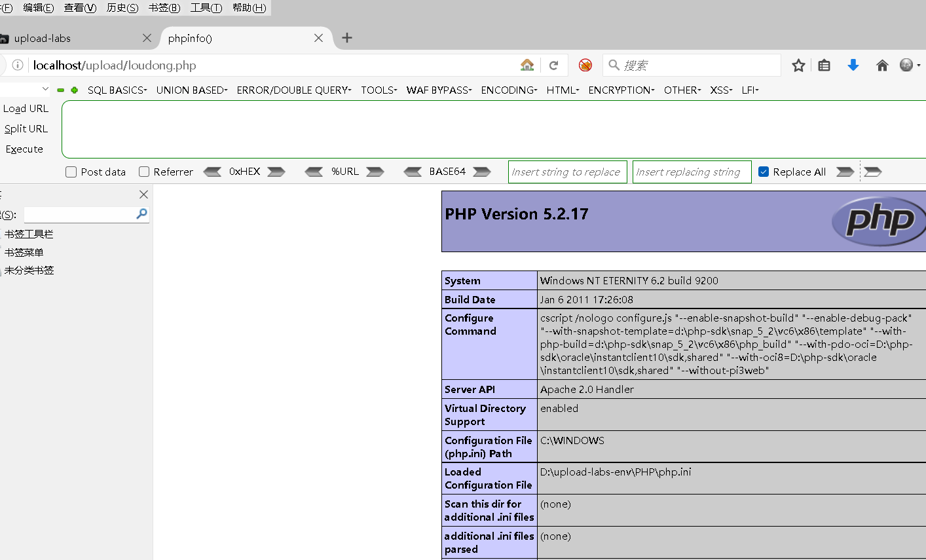
Task: Open the 查看(V) menu
Action: 80,8
